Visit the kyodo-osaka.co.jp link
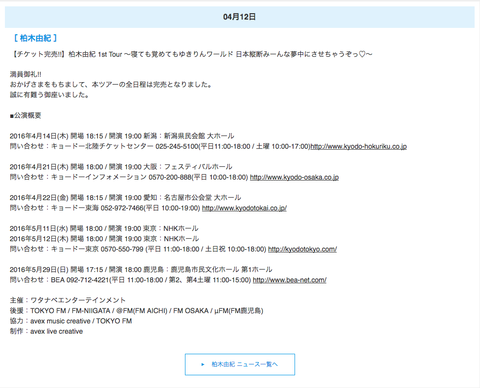 [294, 177]
